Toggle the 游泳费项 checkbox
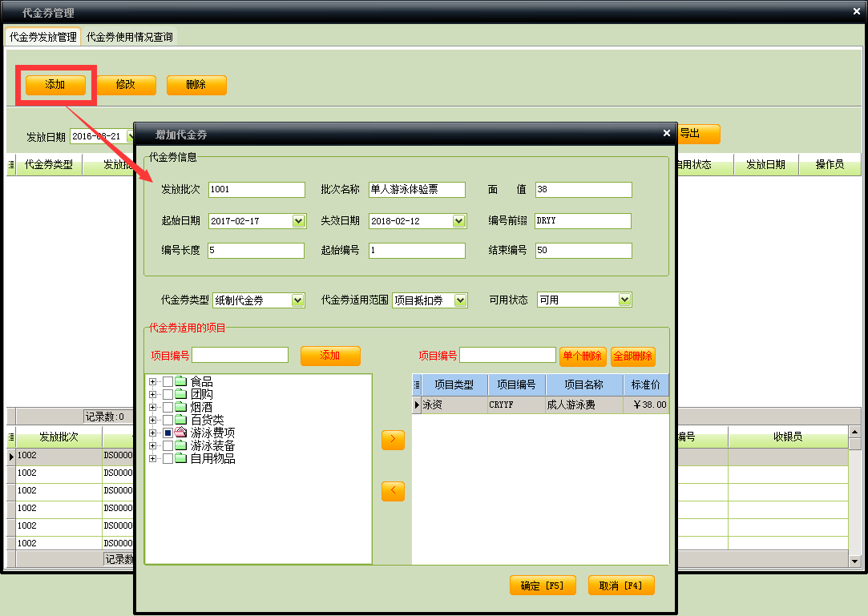Viewport: 868px width, 616px height. click(x=168, y=433)
